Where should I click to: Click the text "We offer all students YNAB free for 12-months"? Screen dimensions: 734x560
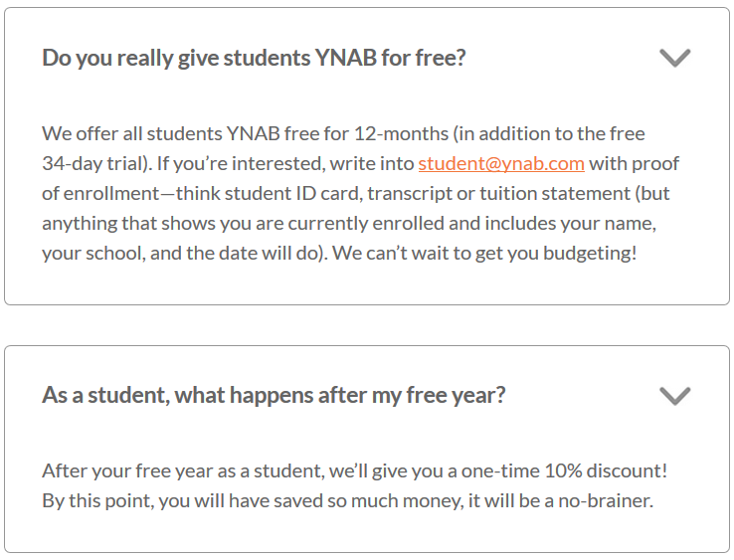(x=246, y=134)
